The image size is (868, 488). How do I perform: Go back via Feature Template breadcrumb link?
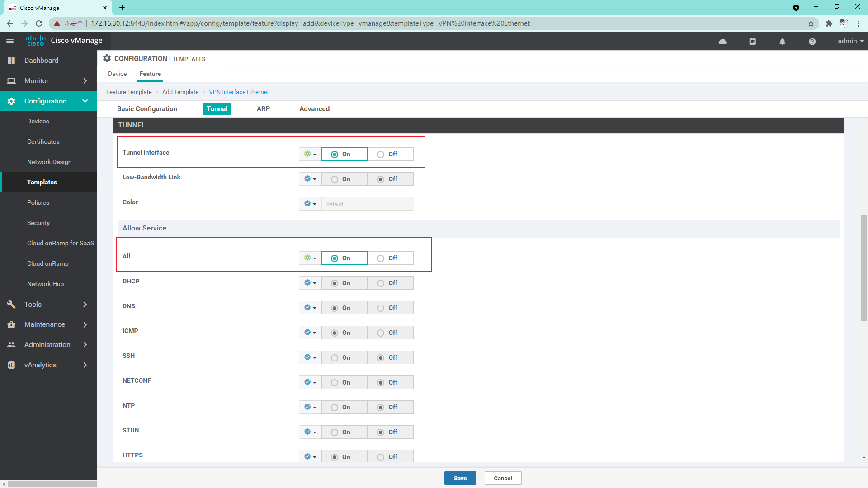point(128,92)
